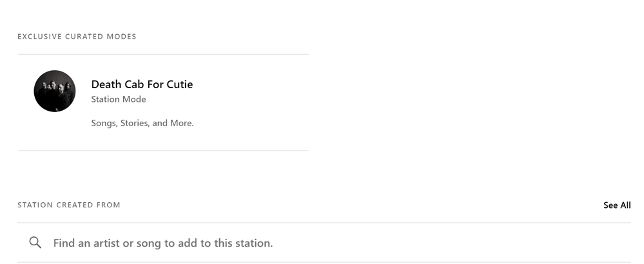Click the add-to-station search placeholder text

[x=163, y=243]
